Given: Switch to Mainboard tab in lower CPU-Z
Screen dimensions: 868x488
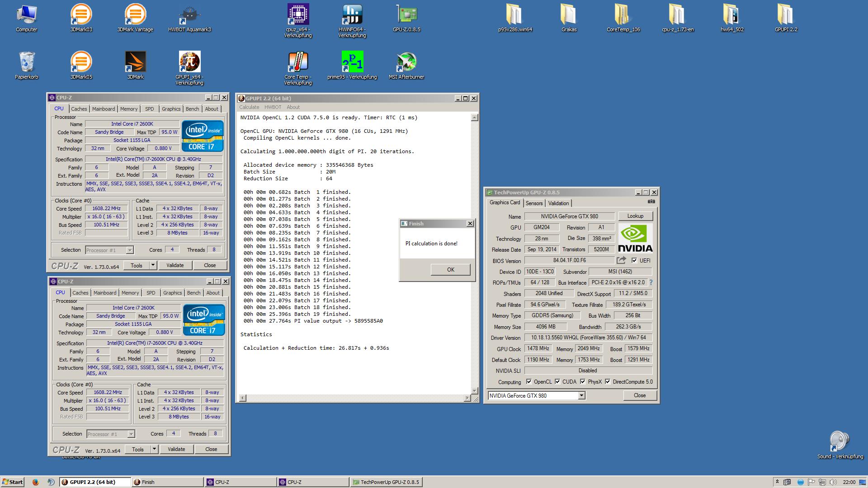Looking at the screenshot, I should pos(105,293).
